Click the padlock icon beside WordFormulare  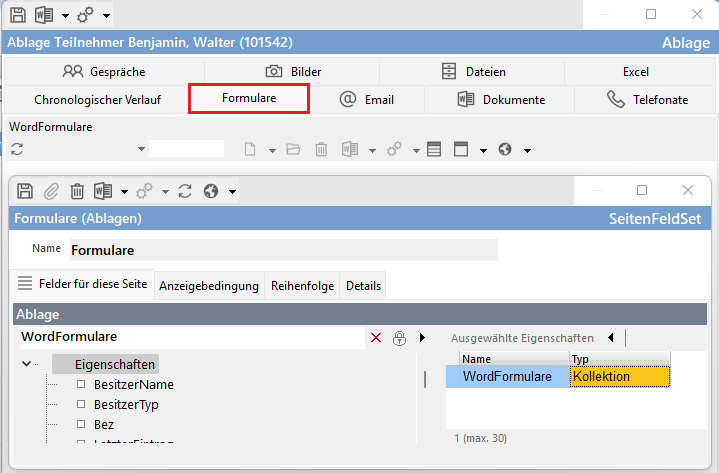399,338
